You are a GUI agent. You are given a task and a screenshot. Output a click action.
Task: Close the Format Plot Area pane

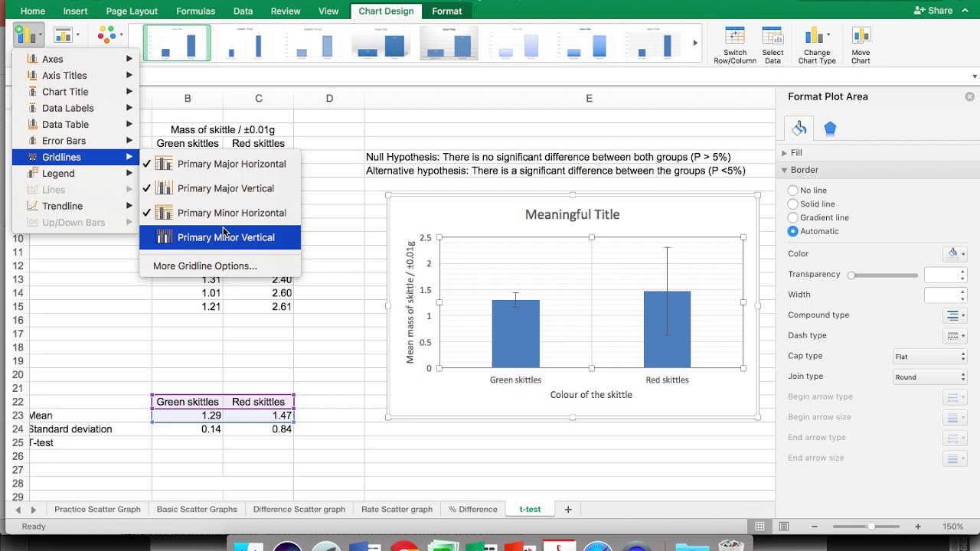[970, 96]
